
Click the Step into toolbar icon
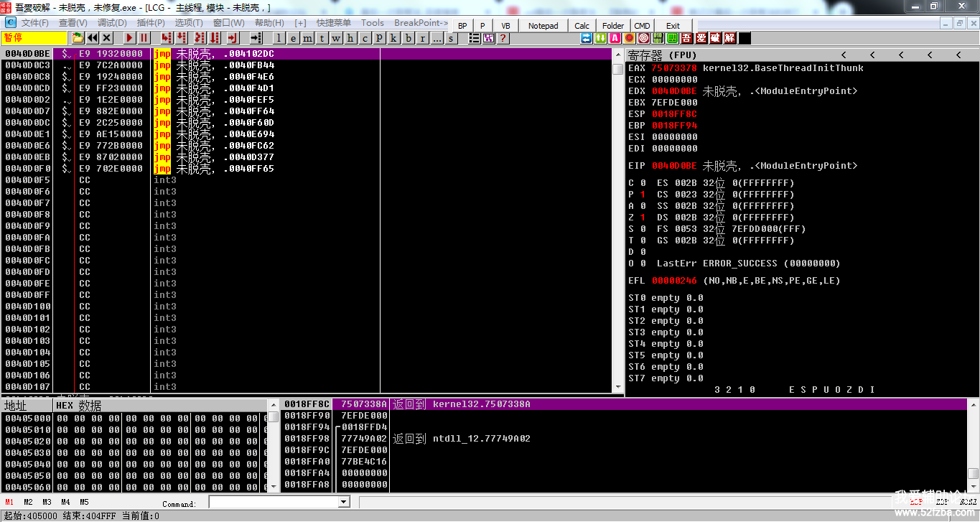[x=167, y=38]
